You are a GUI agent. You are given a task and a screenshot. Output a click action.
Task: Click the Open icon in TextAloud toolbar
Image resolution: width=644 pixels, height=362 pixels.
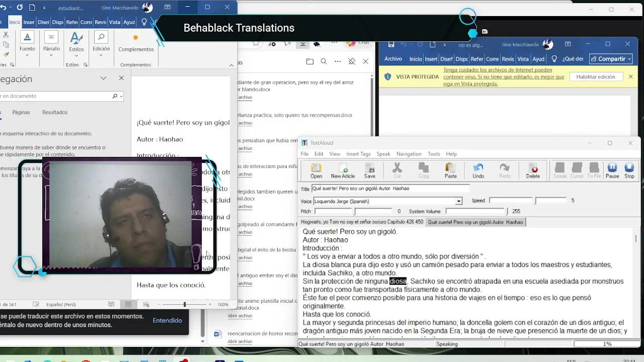click(316, 170)
